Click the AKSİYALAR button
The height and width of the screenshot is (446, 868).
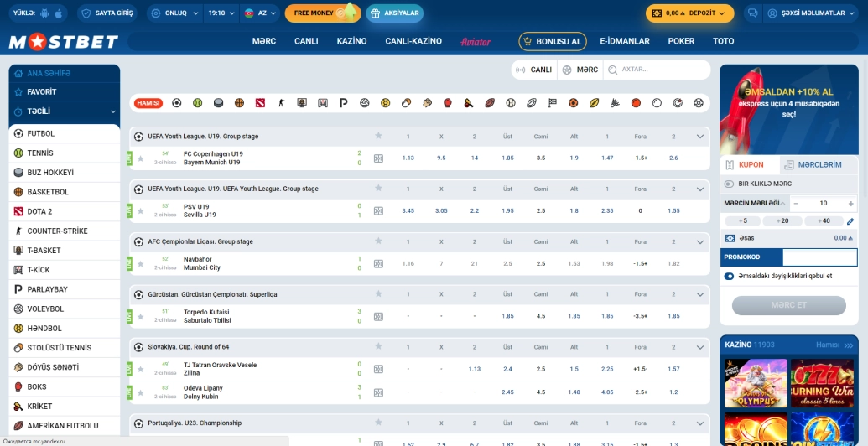click(x=395, y=13)
